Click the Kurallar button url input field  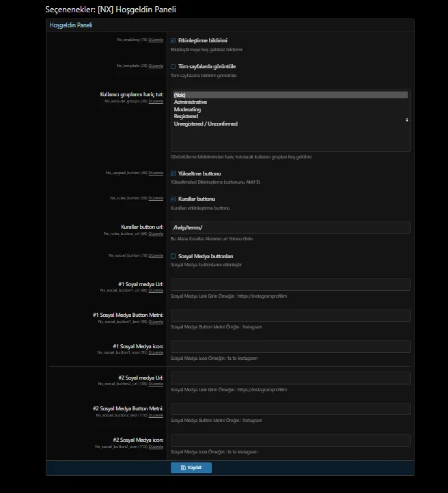coord(290,227)
